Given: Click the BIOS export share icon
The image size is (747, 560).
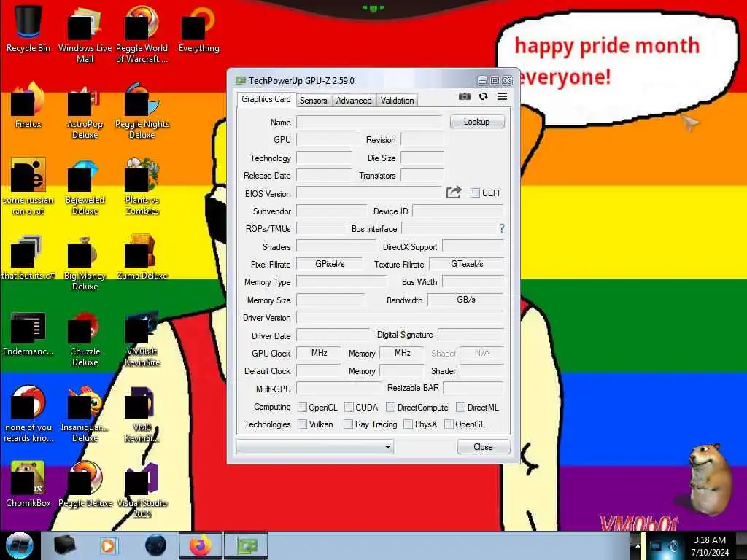Looking at the screenshot, I should [454, 192].
